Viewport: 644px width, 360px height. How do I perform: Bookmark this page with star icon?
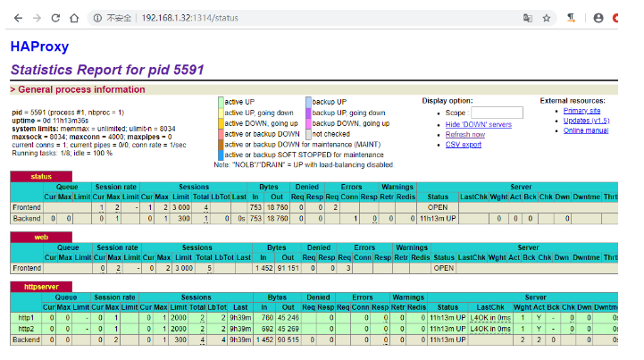[547, 18]
